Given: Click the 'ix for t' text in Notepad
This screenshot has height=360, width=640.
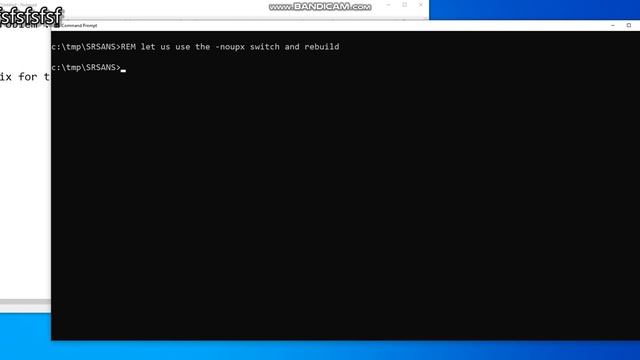Looking at the screenshot, I should click(x=24, y=77).
